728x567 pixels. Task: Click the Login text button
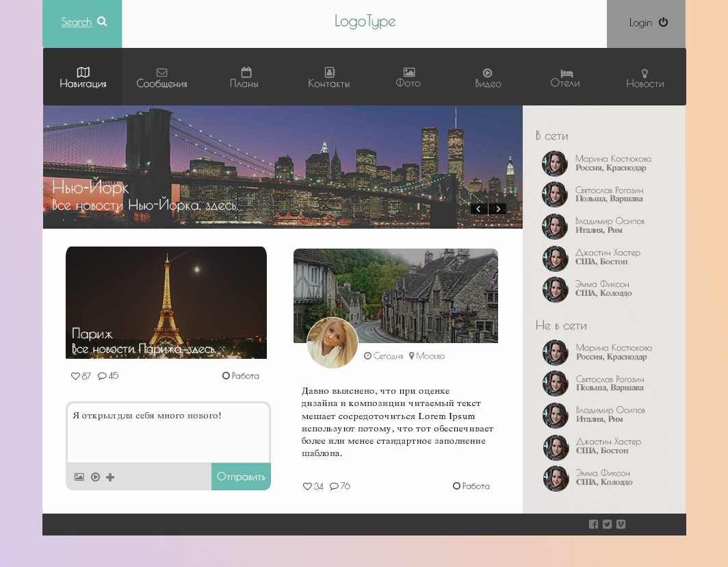(640, 23)
